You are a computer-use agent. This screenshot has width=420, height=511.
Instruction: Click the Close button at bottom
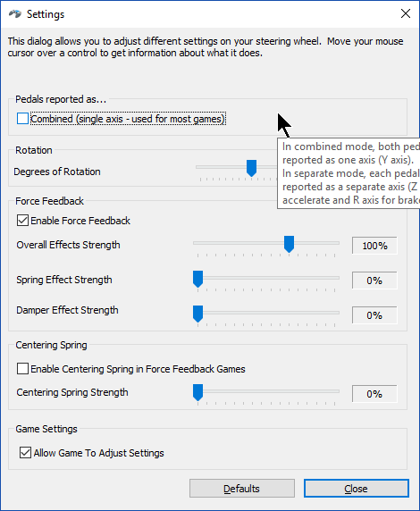pyautogui.click(x=357, y=488)
